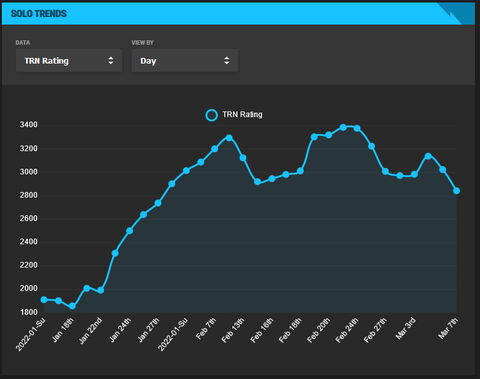Click the 3000 y-axis label
Screen dimensions: 480x379
click(29, 172)
